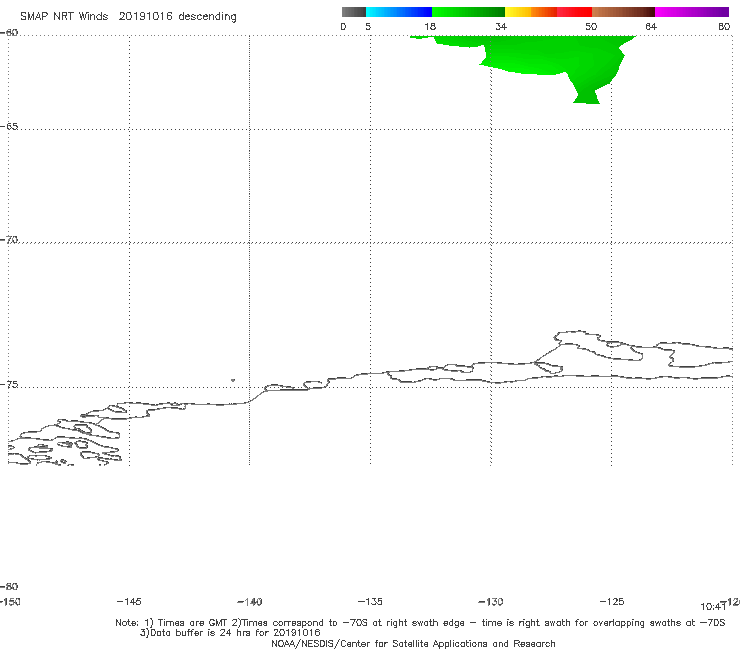Click the longitude label -135
The width and height of the screenshot is (740, 650).
click(370, 601)
